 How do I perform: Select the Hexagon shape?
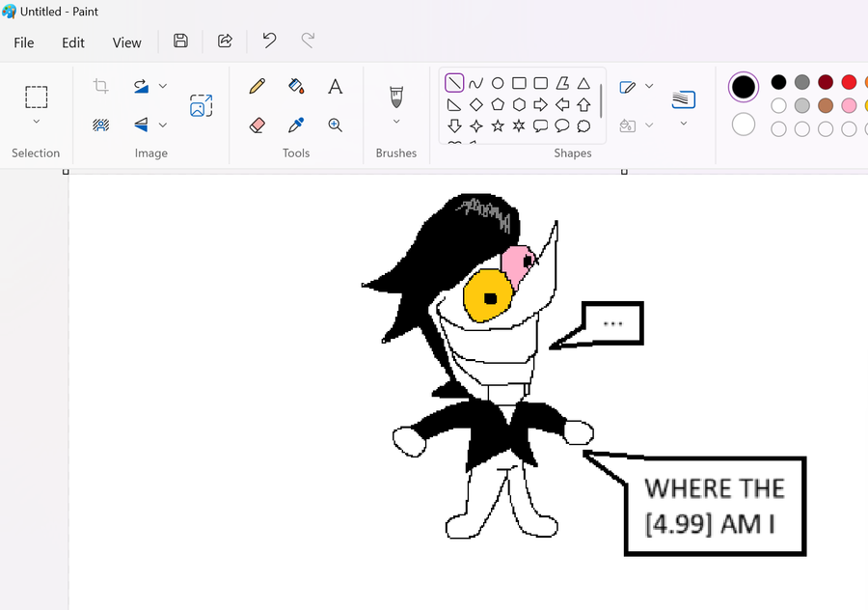(x=519, y=104)
